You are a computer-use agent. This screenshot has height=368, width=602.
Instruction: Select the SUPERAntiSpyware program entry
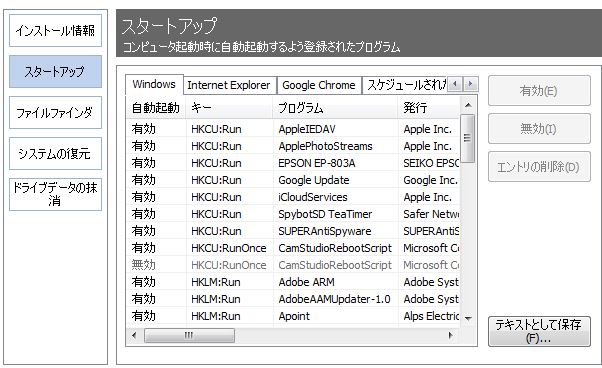click(325, 231)
